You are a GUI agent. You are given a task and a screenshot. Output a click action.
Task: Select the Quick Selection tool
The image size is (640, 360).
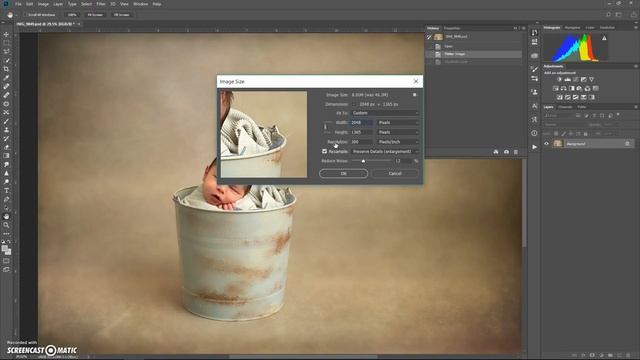pyautogui.click(x=6, y=60)
